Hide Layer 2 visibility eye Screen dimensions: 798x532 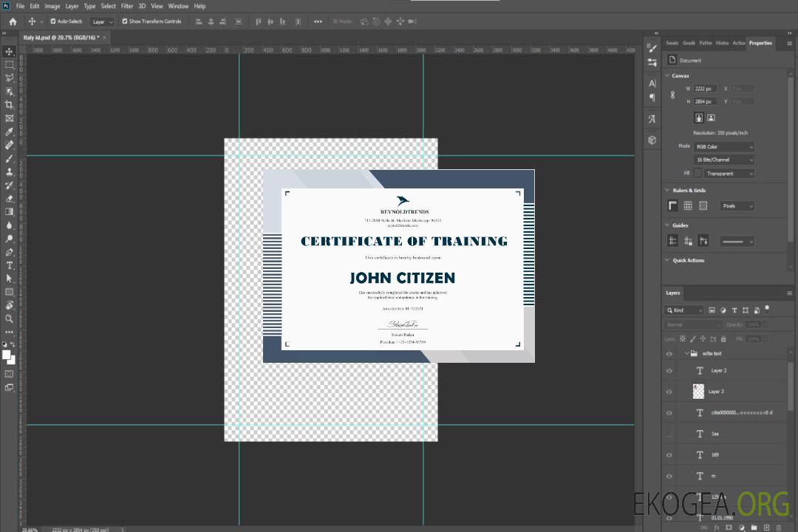tap(669, 371)
